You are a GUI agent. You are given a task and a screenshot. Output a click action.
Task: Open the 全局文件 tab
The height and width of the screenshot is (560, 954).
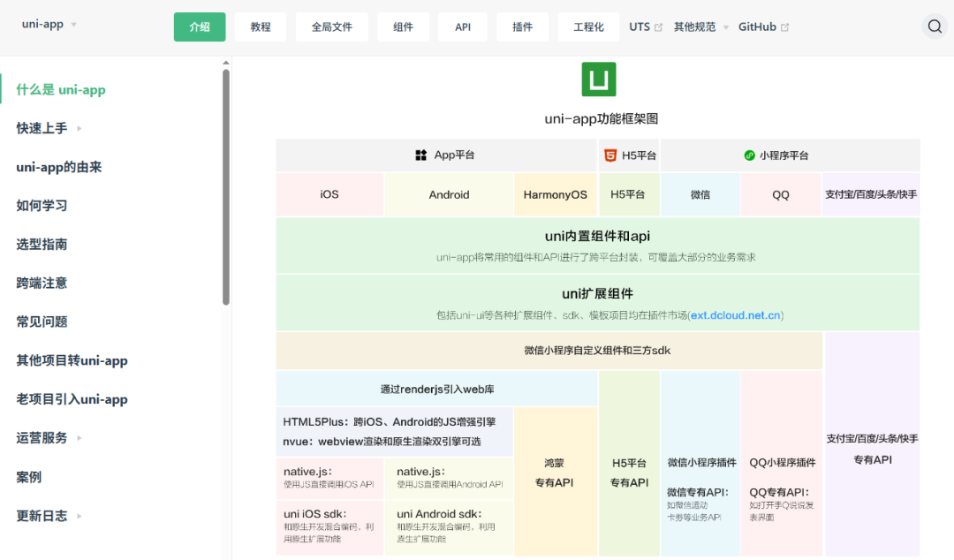(x=331, y=26)
